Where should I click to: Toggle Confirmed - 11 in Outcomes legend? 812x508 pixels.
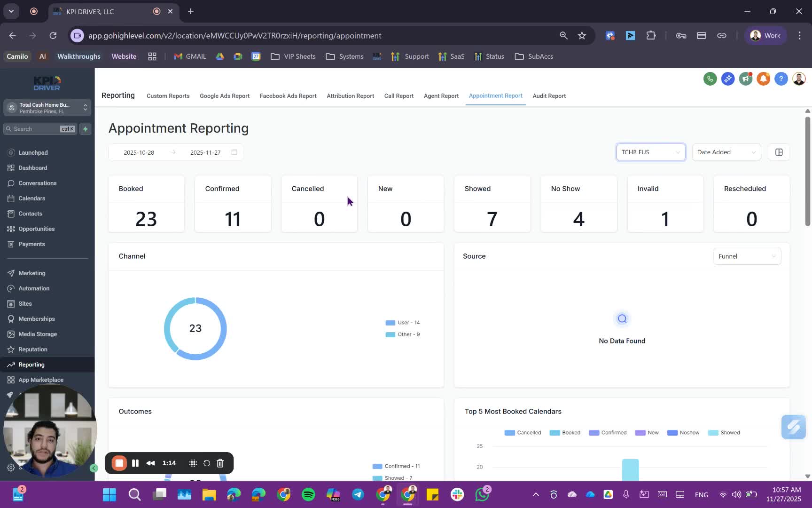[x=396, y=466]
